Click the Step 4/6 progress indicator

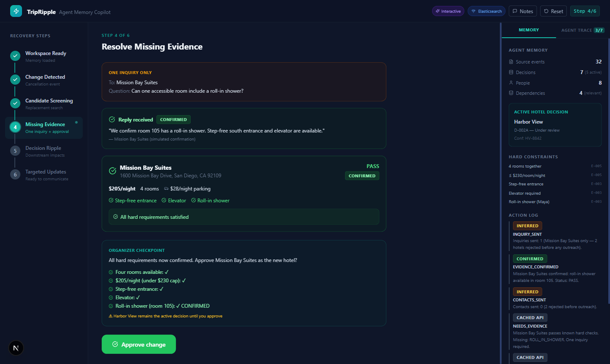(585, 11)
